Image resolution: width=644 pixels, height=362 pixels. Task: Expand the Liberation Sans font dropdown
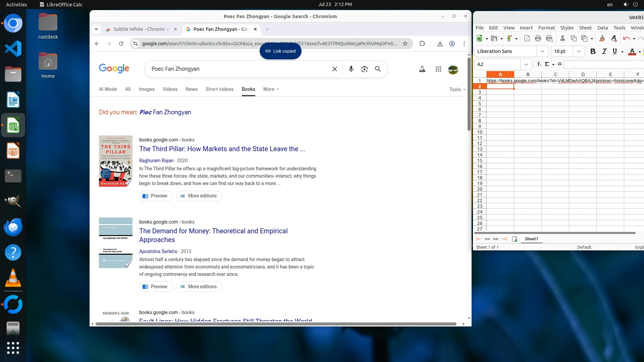542,51
